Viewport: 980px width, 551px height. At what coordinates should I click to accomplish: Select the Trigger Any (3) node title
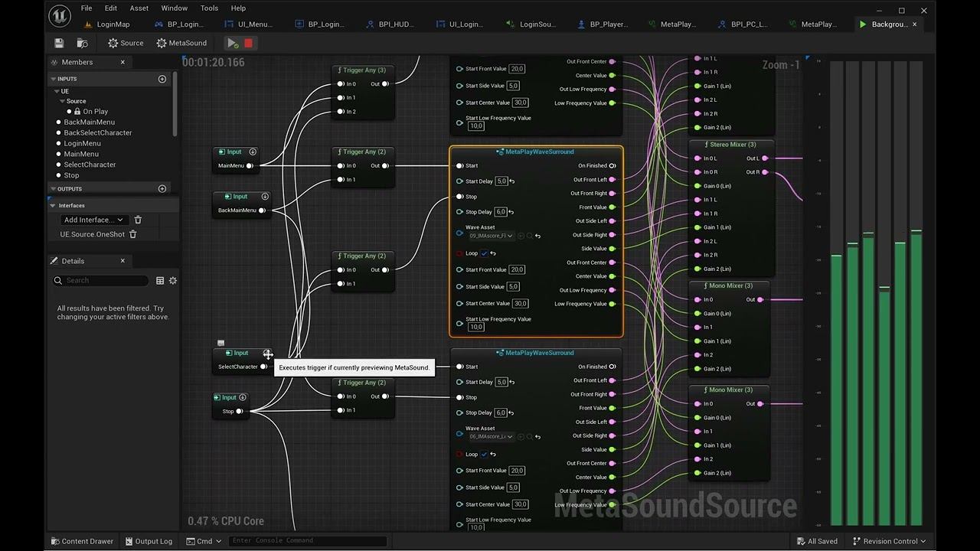(363, 70)
